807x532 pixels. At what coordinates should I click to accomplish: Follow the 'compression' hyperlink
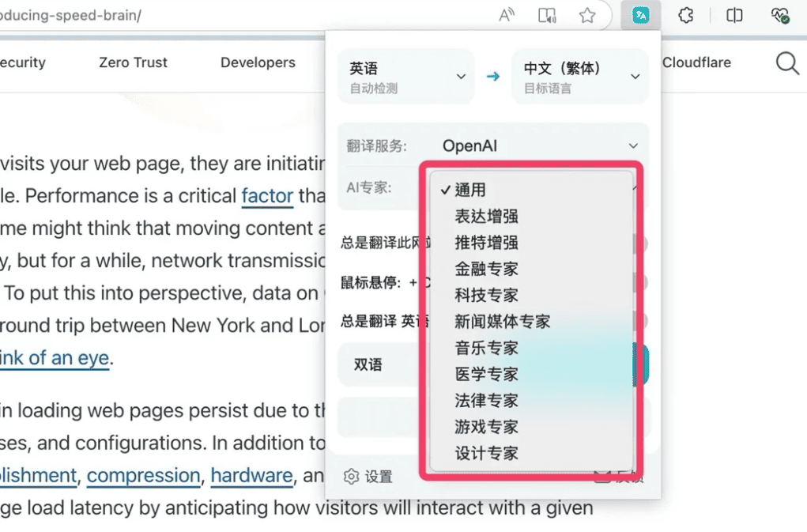coord(143,475)
